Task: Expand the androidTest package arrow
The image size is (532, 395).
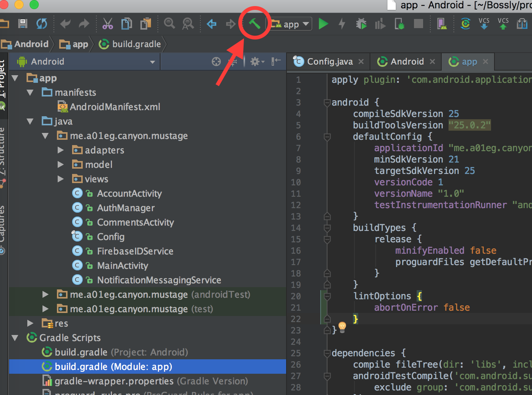Action: tap(45, 295)
